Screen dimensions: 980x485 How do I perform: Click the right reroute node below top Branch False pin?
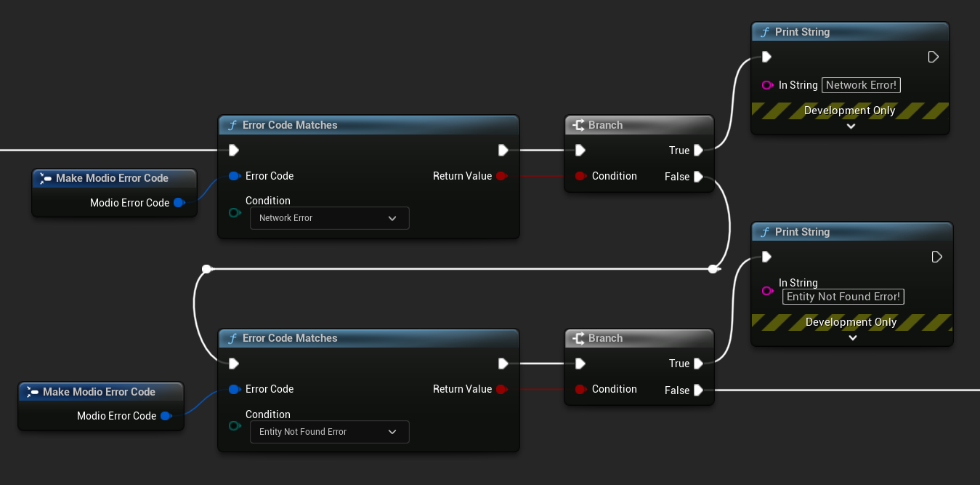[x=713, y=269]
